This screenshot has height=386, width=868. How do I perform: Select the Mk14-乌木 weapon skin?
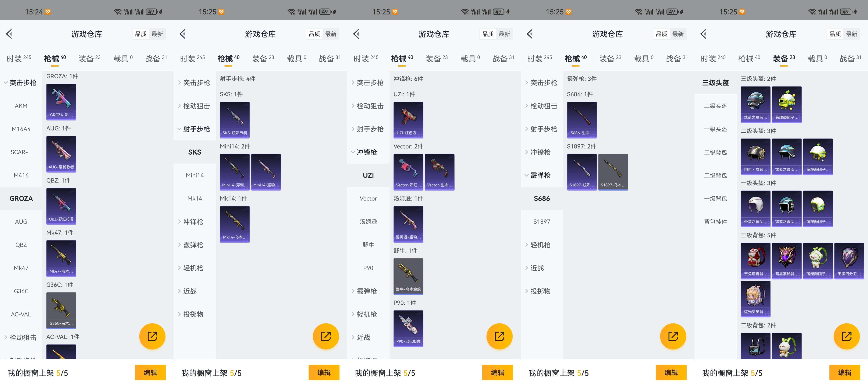235,224
